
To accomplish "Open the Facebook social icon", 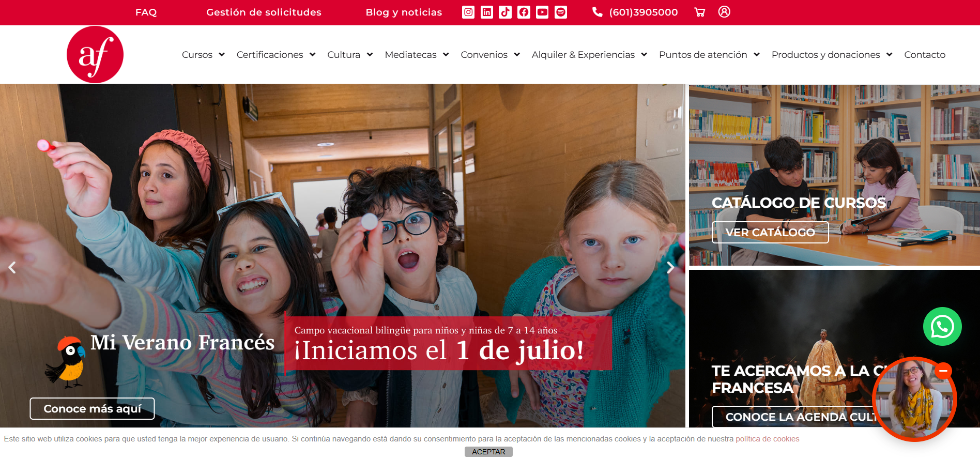I will tap(524, 12).
